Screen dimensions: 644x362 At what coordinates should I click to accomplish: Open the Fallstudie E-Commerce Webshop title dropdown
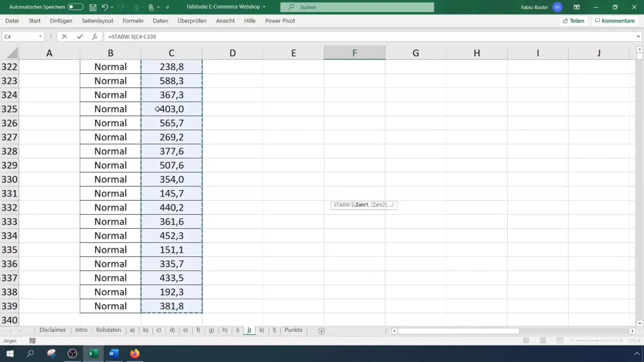264,7
